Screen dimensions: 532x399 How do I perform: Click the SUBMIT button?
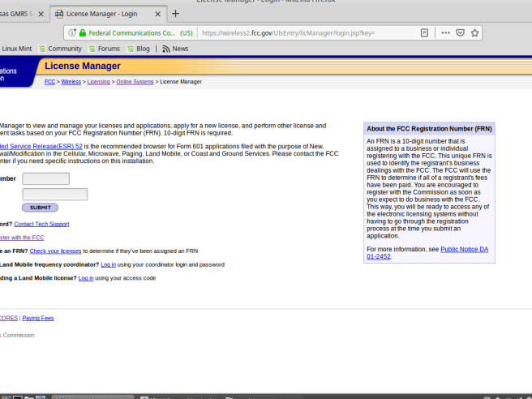(40, 208)
